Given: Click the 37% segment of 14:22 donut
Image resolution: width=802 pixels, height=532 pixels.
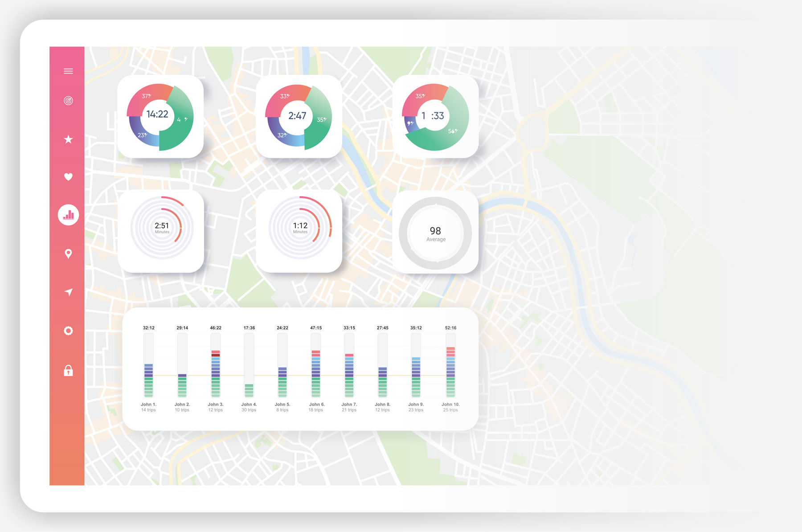Looking at the screenshot, I should pos(147,97).
